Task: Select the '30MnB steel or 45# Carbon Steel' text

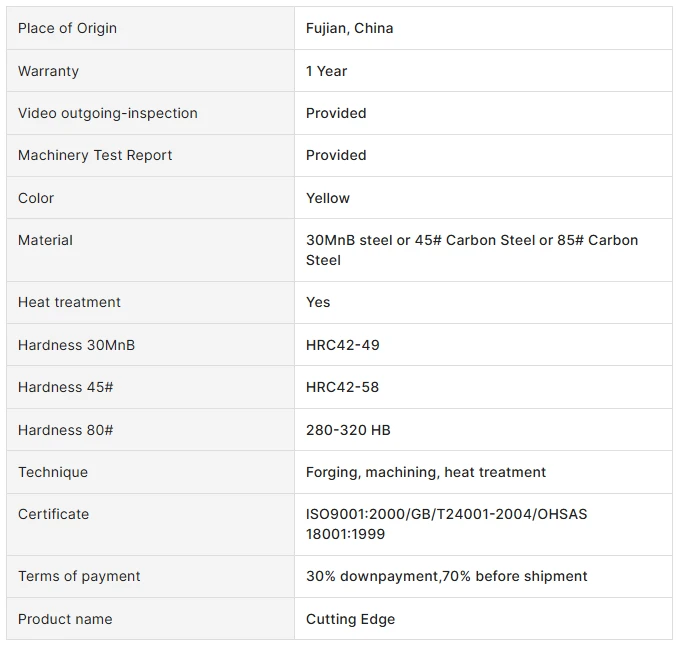Action: (x=420, y=240)
